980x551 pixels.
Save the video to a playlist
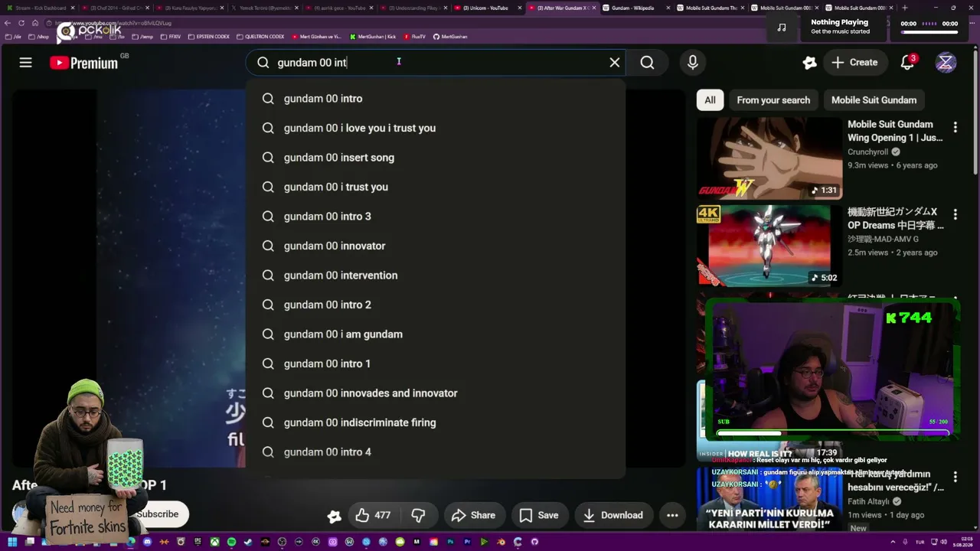point(539,516)
